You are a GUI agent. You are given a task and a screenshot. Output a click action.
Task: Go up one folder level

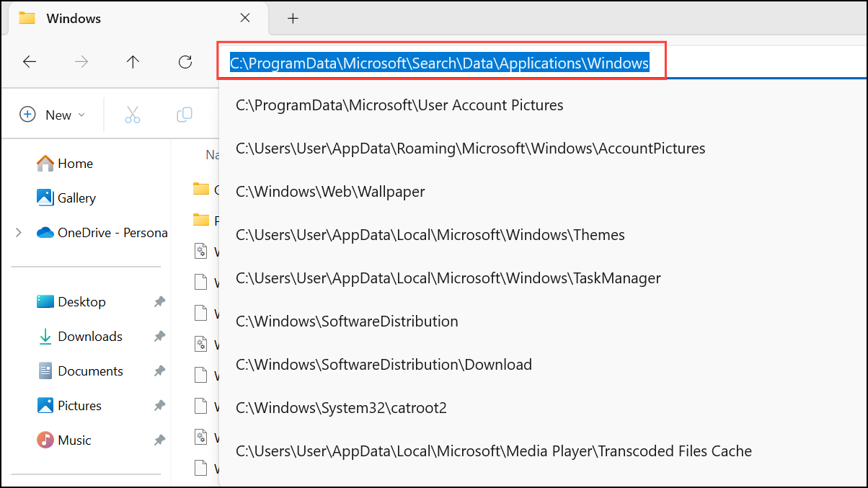point(133,62)
